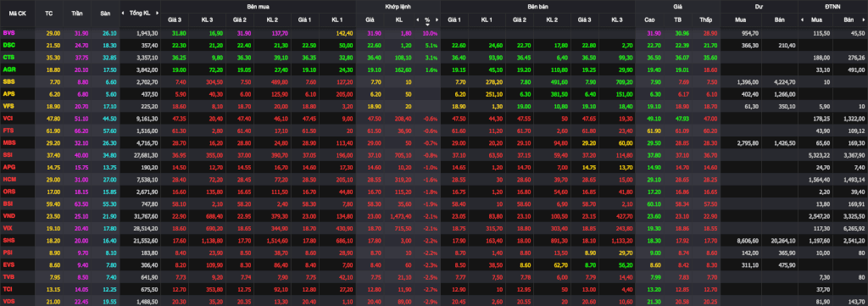Click right arrow beside Tổng KL header

pyautogui.click(x=157, y=13)
